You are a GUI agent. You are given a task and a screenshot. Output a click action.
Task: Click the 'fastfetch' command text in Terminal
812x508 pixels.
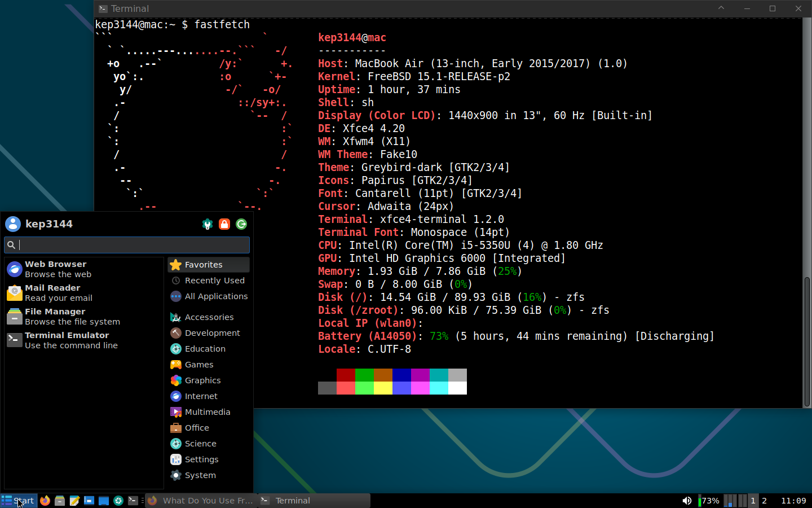[x=222, y=25]
